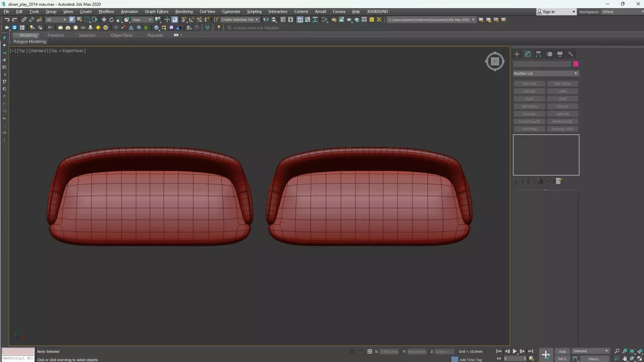Click the Top viewport label
Image resolution: width=644 pixels, height=362 pixels.
click(22, 51)
